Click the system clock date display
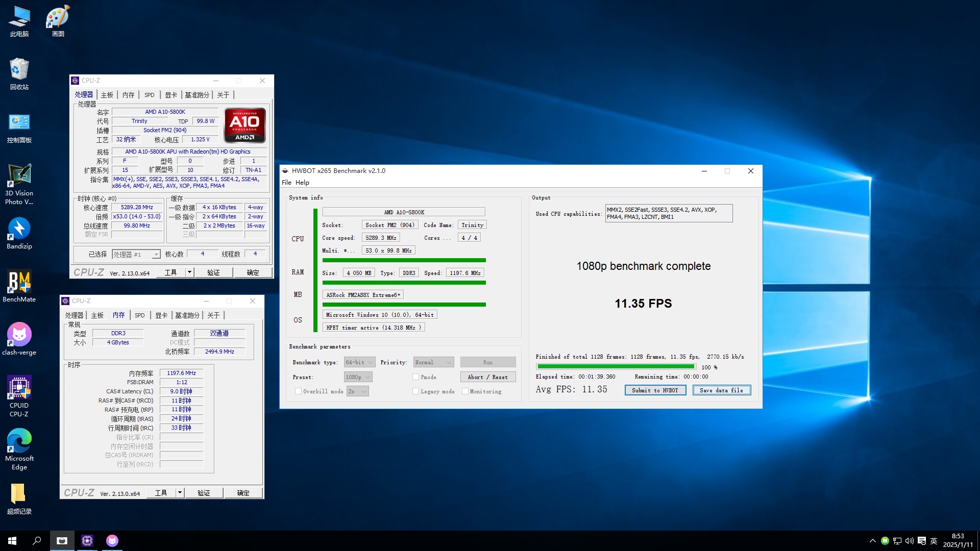Screen dimensions: 980x551 pyautogui.click(x=958, y=541)
